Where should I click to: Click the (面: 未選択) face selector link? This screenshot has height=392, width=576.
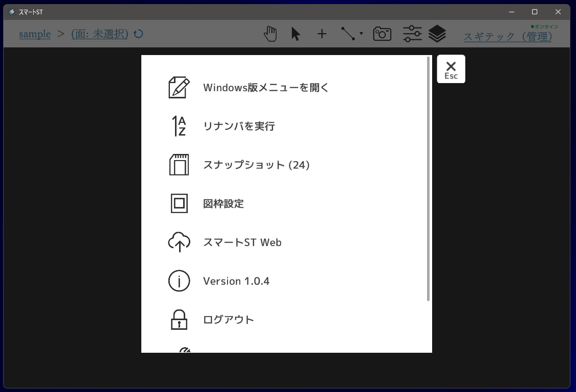[99, 34]
